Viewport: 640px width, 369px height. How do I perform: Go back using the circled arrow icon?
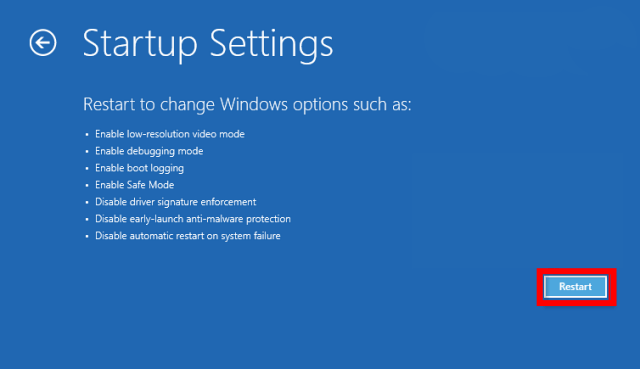click(x=43, y=42)
